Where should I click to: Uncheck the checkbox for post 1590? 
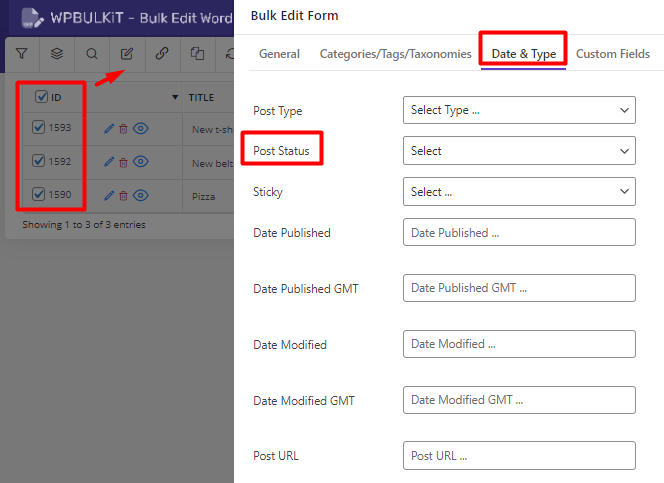coord(39,194)
